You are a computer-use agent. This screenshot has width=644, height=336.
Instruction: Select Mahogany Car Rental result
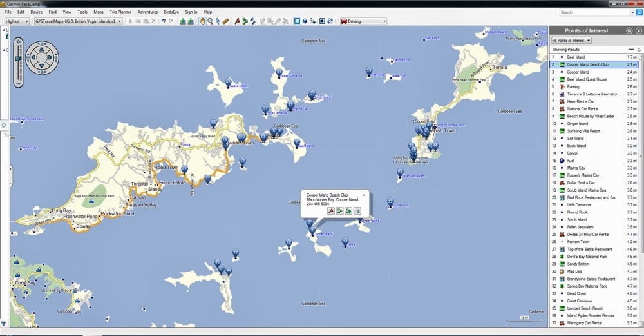pos(594,323)
